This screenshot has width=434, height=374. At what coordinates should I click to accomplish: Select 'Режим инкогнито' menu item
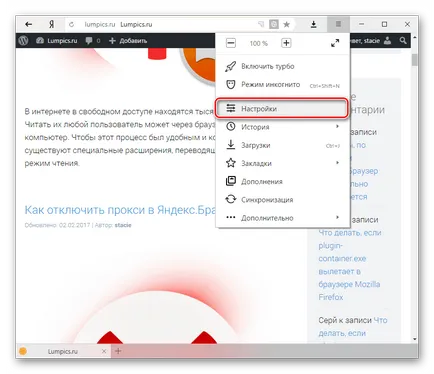point(283,85)
